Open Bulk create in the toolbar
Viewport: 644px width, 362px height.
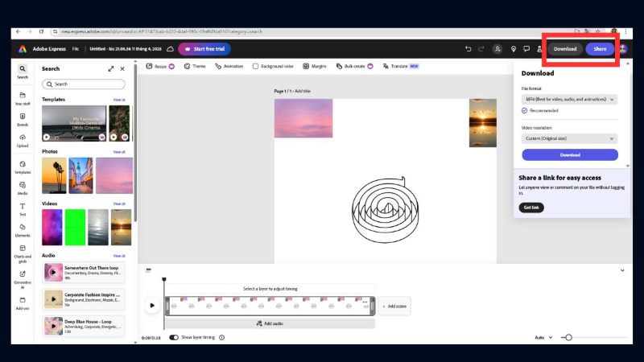point(354,66)
